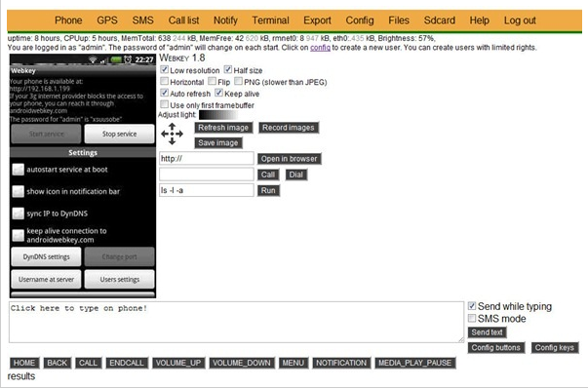The image size is (588, 389).
Task: Enable Use only first framebuffer checkbox
Action: tap(164, 104)
